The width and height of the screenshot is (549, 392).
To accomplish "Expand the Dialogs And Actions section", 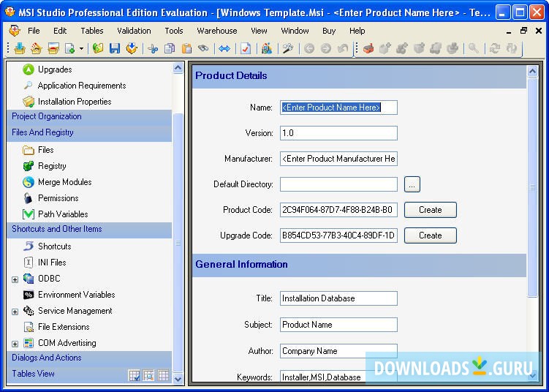I will [89, 358].
